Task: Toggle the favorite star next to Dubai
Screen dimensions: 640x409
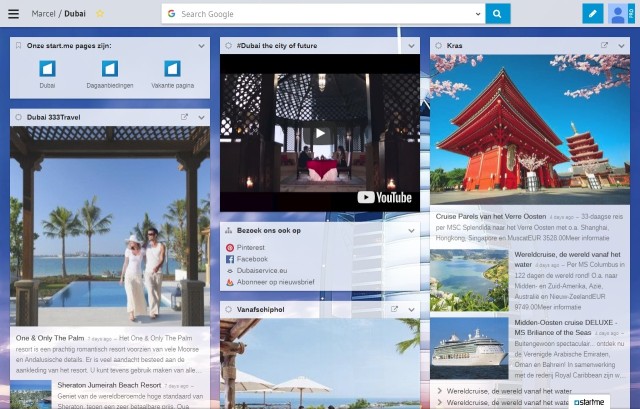Action: (100, 13)
